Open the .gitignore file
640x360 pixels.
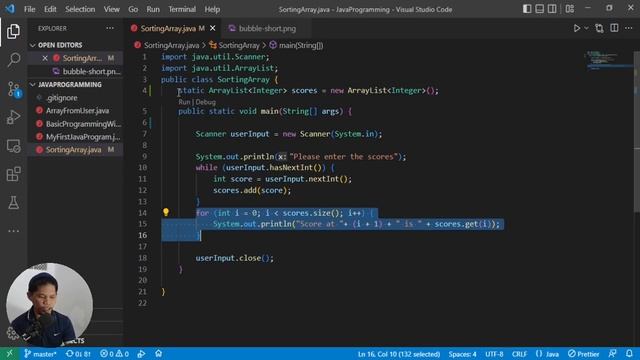62,98
